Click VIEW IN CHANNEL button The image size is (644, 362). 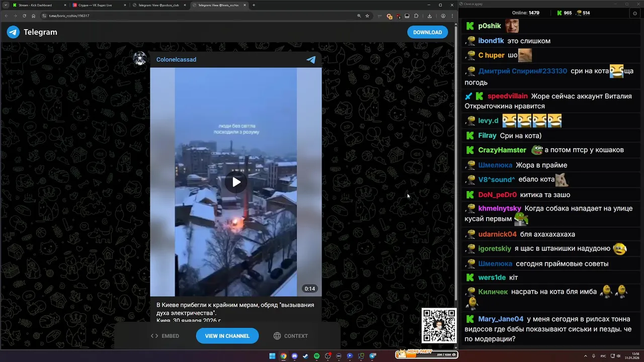click(x=227, y=336)
